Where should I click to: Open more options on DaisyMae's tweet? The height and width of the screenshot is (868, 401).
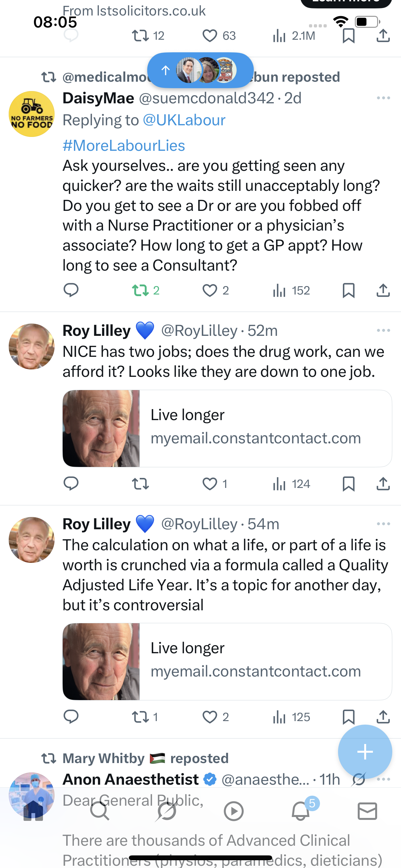[383, 98]
